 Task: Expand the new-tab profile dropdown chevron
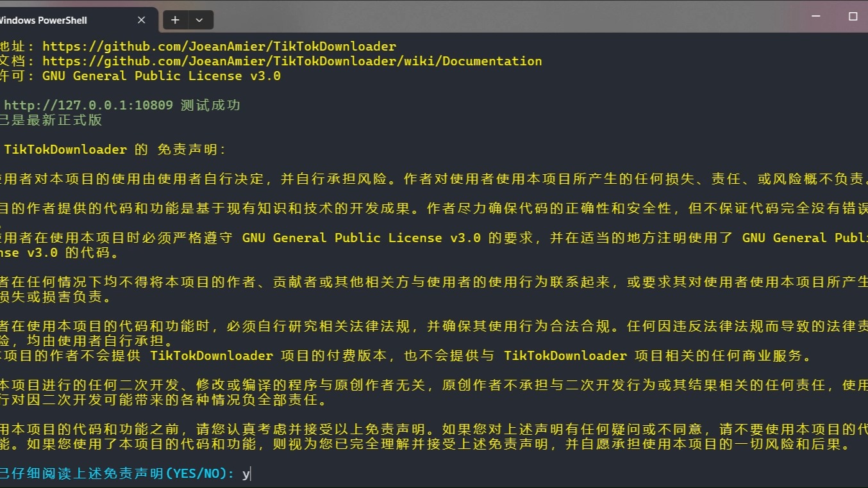199,20
